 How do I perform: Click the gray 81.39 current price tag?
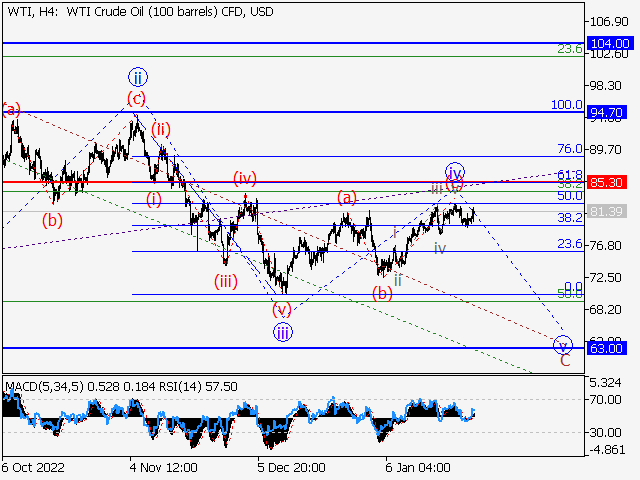[607, 211]
